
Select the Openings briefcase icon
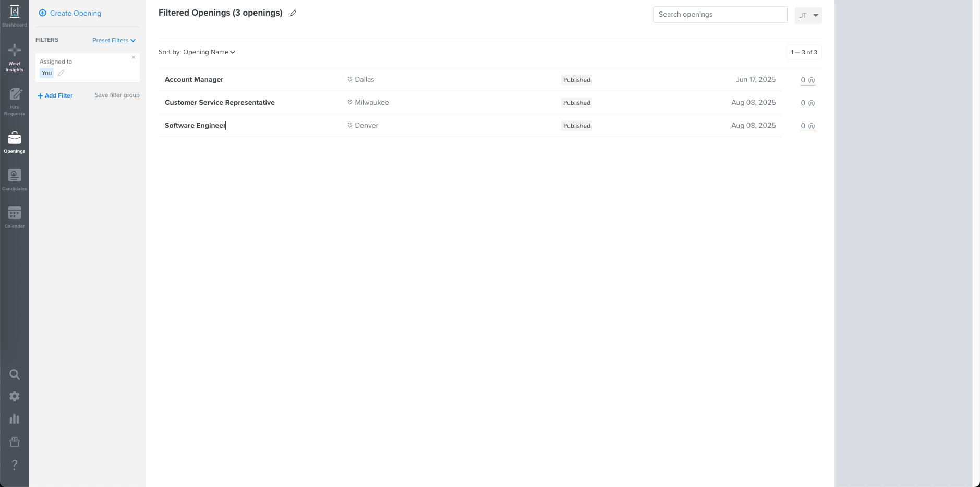15,138
